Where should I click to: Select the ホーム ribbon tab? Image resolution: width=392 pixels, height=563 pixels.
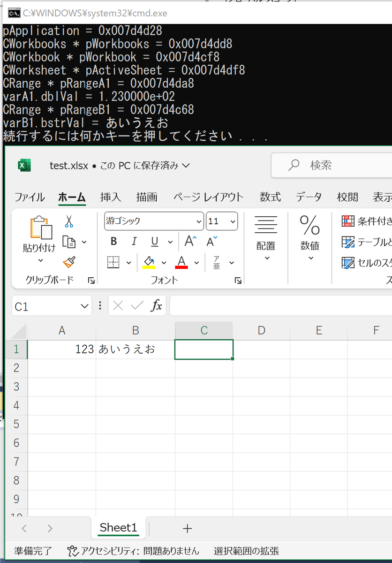tap(72, 197)
